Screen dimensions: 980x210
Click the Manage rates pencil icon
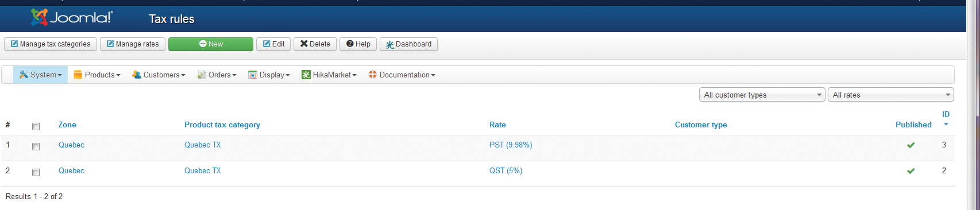tap(110, 44)
